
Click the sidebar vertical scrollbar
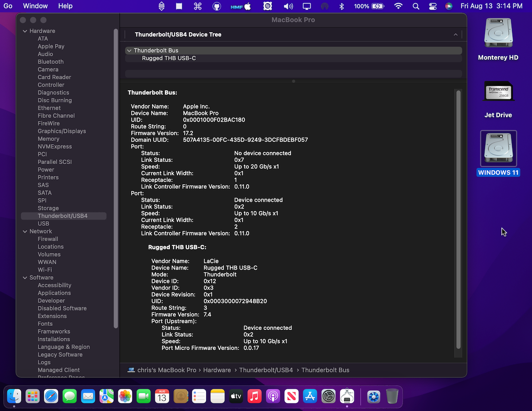coord(116,179)
